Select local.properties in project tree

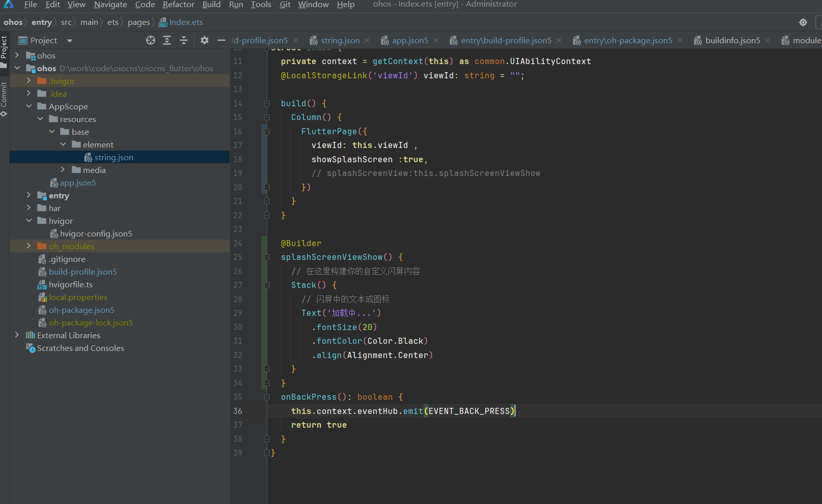coord(73,297)
